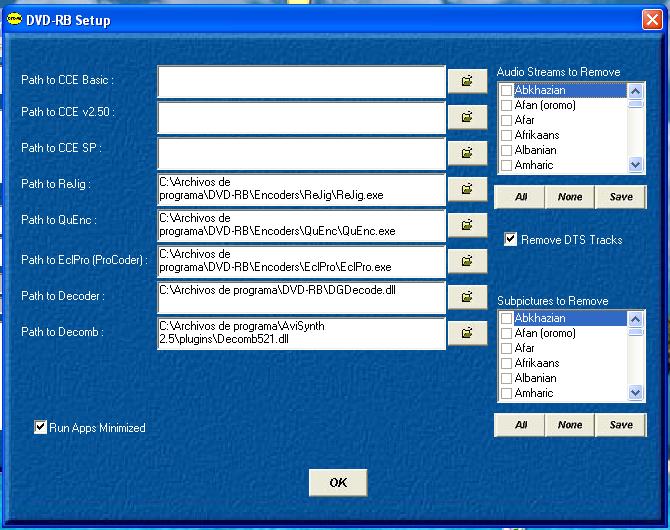Click the Audio Streams list scroll-up arrow

click(635, 91)
